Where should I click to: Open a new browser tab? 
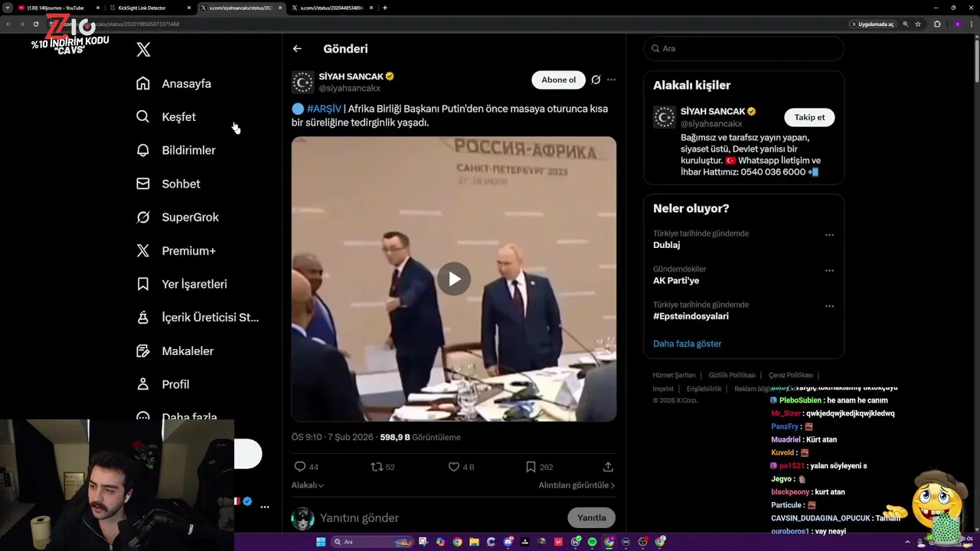click(x=384, y=8)
